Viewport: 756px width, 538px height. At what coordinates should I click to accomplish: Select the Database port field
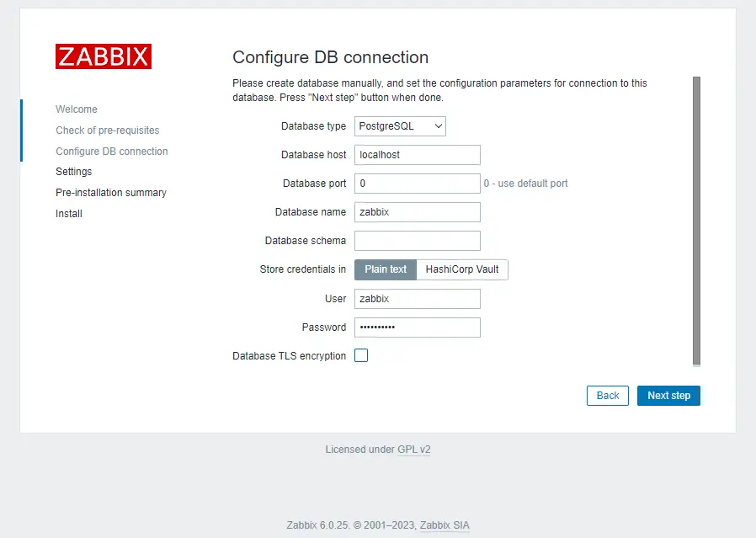tap(417, 184)
